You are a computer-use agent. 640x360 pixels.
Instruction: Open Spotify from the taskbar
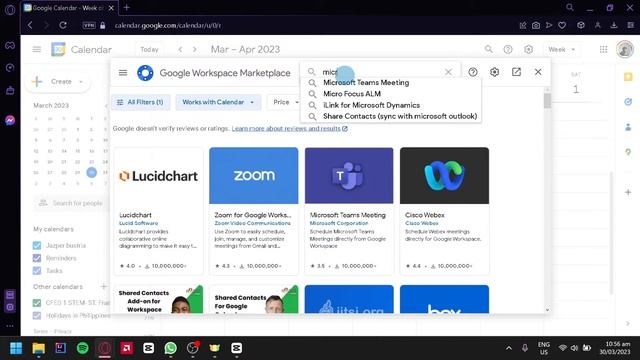click(x=83, y=348)
